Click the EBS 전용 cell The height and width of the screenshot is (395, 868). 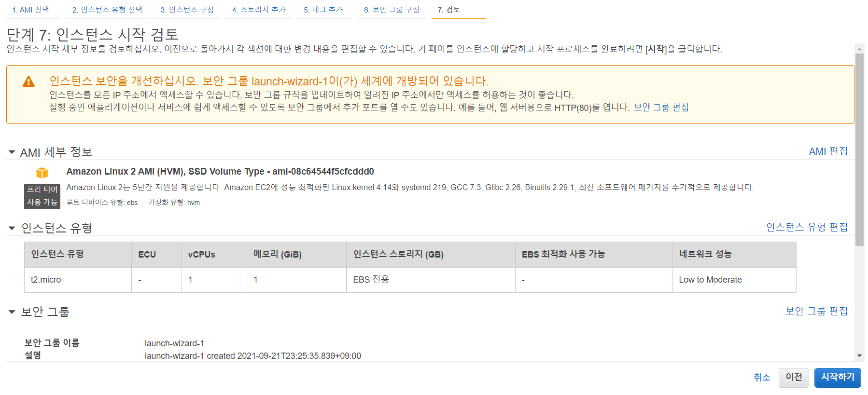[x=431, y=280]
